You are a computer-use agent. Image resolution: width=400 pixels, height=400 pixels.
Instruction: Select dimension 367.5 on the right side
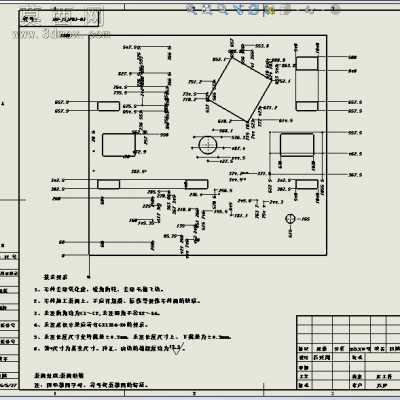pos(355,175)
